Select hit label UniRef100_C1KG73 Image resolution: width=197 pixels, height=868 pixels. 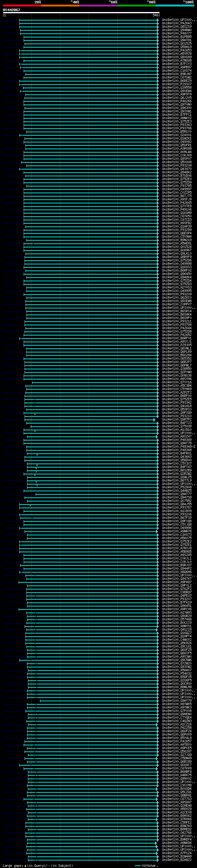click(x=177, y=535)
